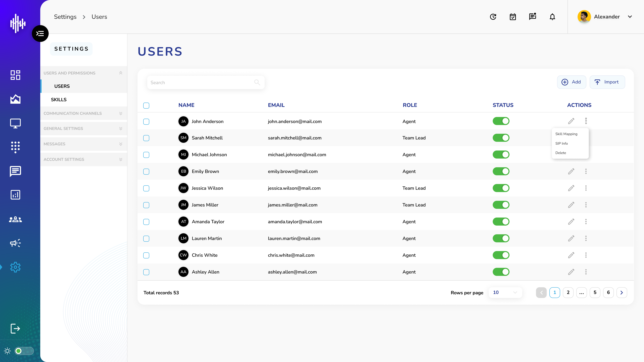Edit Amanda Taylor with pencil icon
Screen dimensions: 644x362
pos(571,222)
